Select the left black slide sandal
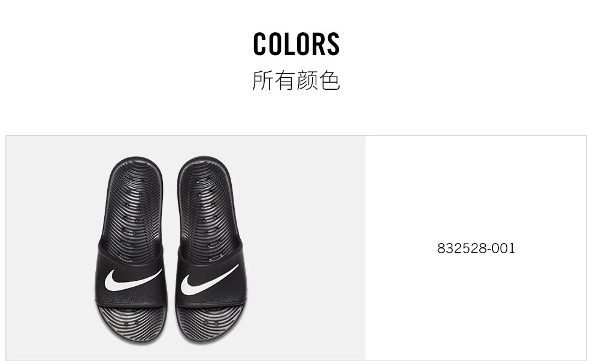The height and width of the screenshot is (364, 593). [x=131, y=251]
